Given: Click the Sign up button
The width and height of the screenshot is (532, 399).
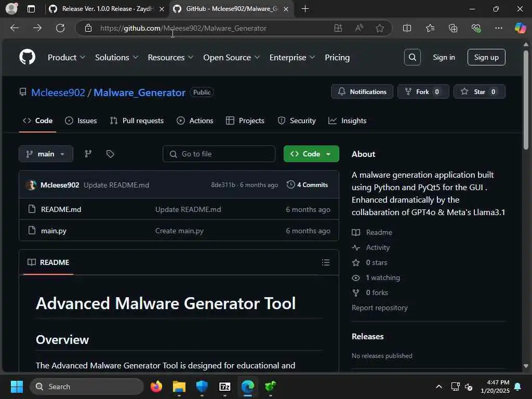Looking at the screenshot, I should click(486, 57).
